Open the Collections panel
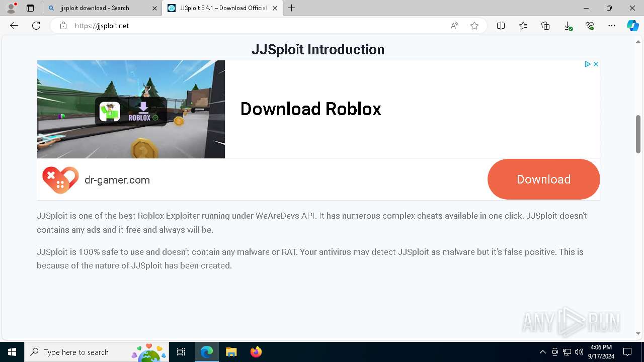 click(x=545, y=26)
